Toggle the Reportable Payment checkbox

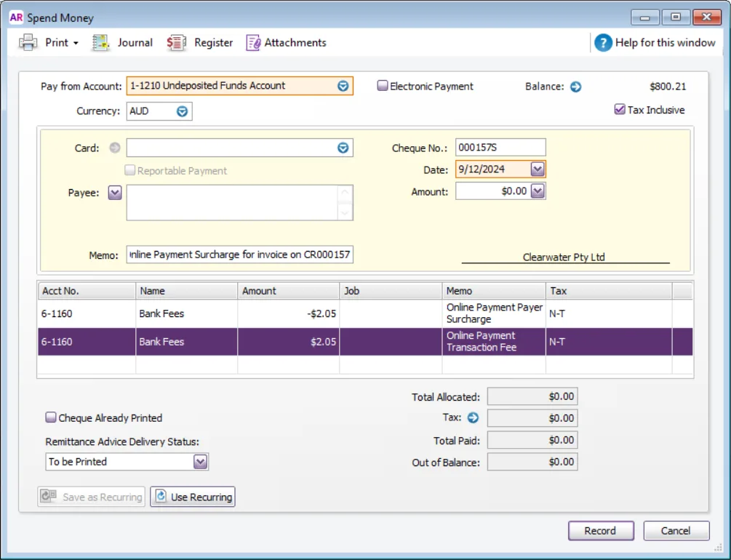pos(130,170)
